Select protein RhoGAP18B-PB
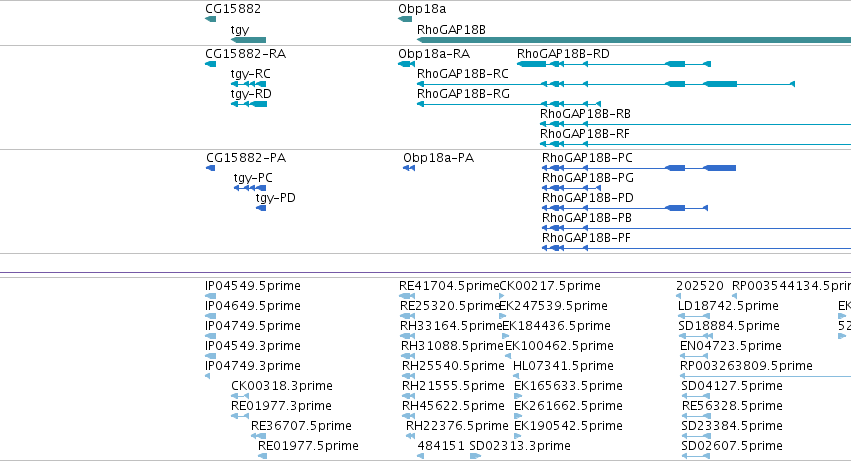 [x=587, y=218]
